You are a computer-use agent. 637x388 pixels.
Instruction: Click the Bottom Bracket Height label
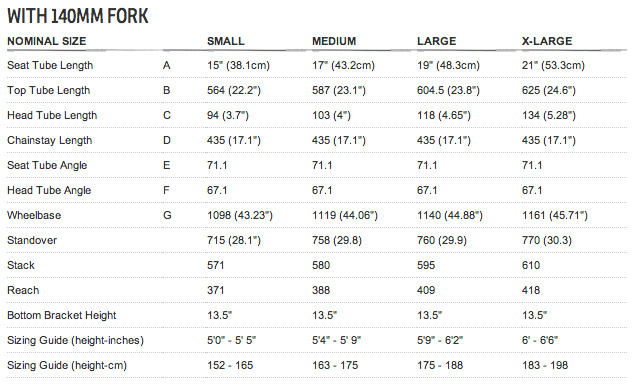pos(62,315)
